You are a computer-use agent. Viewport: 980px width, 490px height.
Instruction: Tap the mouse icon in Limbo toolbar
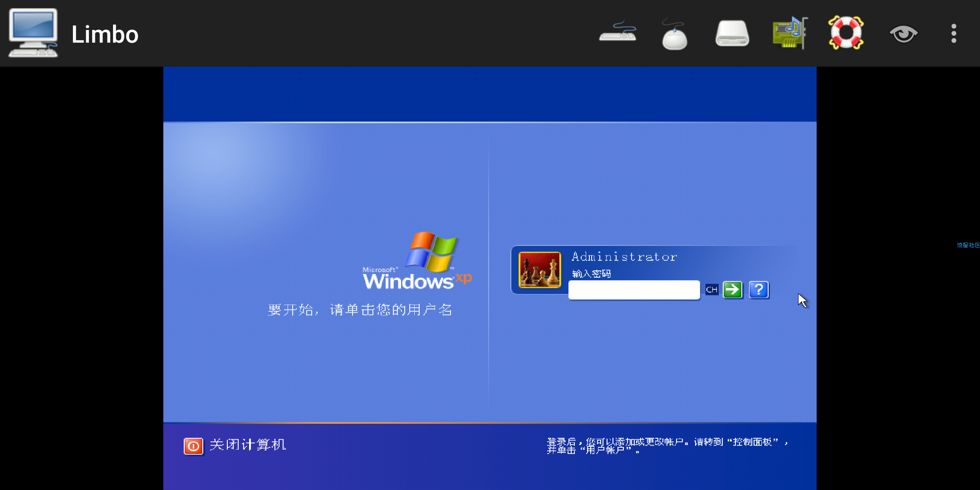coord(675,34)
